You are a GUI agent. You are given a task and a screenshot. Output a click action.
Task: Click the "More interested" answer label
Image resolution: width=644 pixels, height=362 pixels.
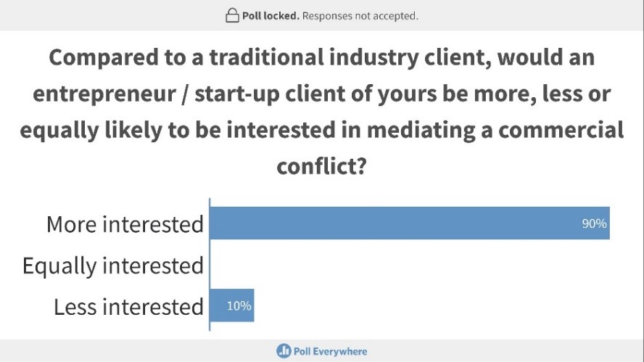[125, 224]
